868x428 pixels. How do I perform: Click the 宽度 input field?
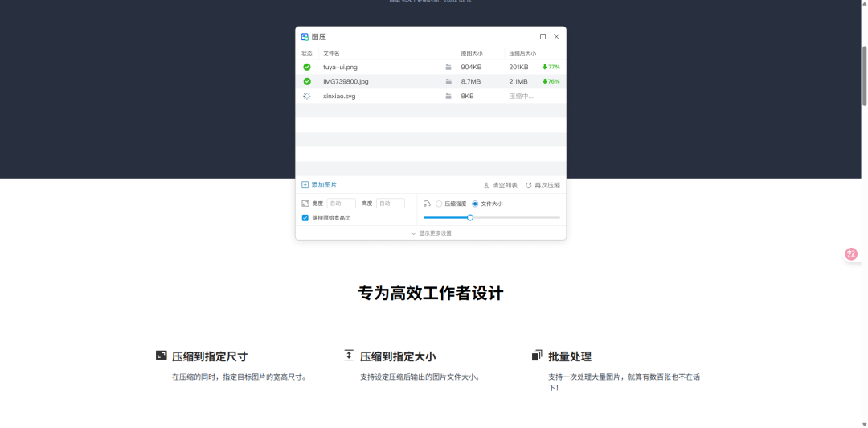[x=341, y=204]
